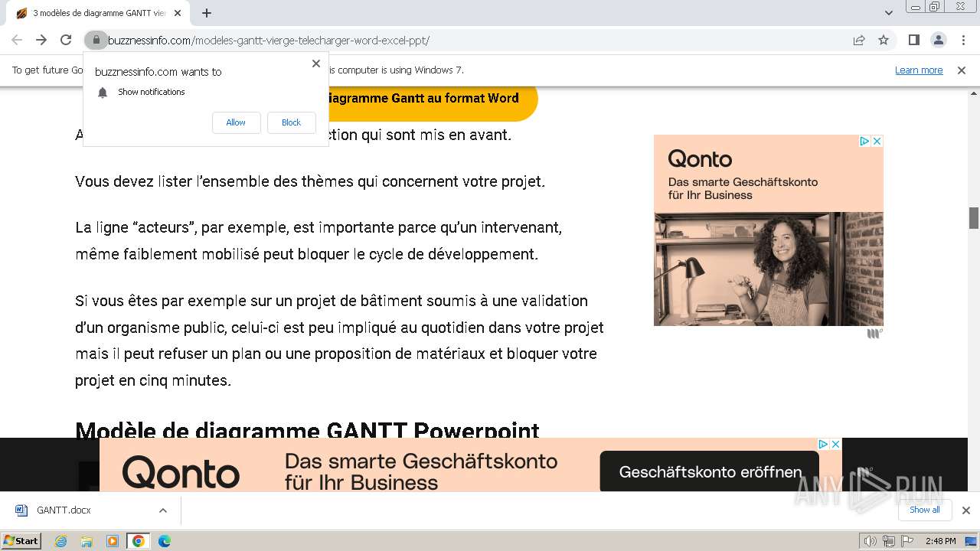Open the Windows Start menu
This screenshot has width=980, height=551.
click(x=21, y=540)
